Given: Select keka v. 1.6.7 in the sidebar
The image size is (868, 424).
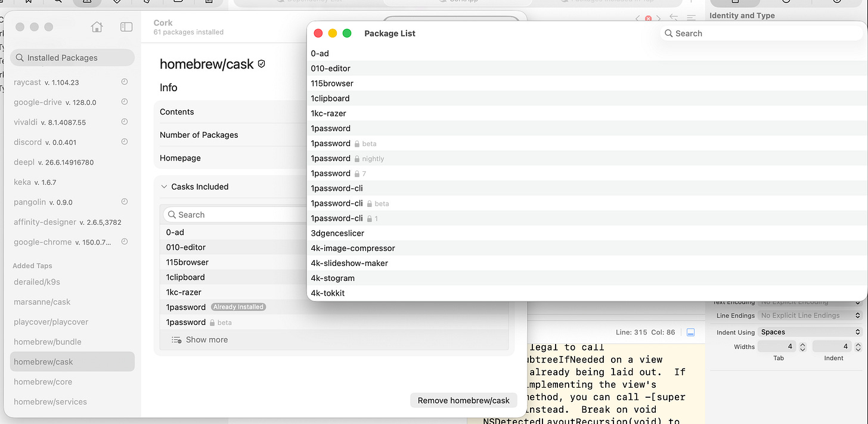Looking at the screenshot, I should (72, 182).
